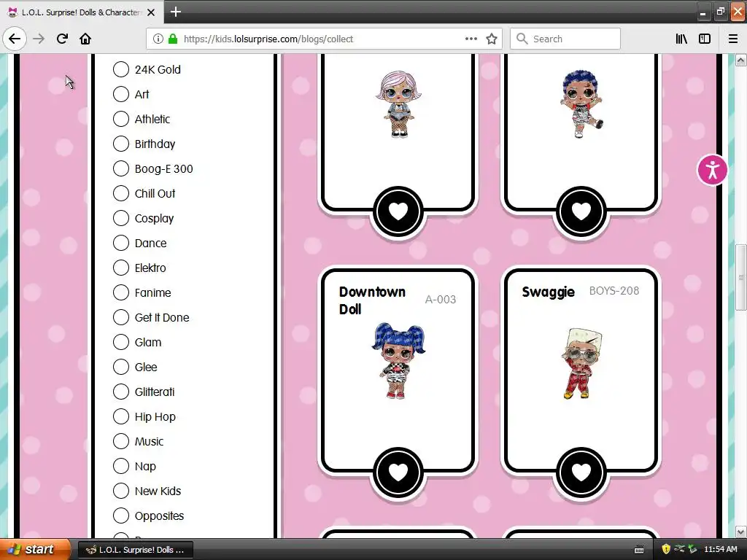Close the L.O.L. Surprise tab
Viewport: 747px width, 560px height.
point(151,12)
